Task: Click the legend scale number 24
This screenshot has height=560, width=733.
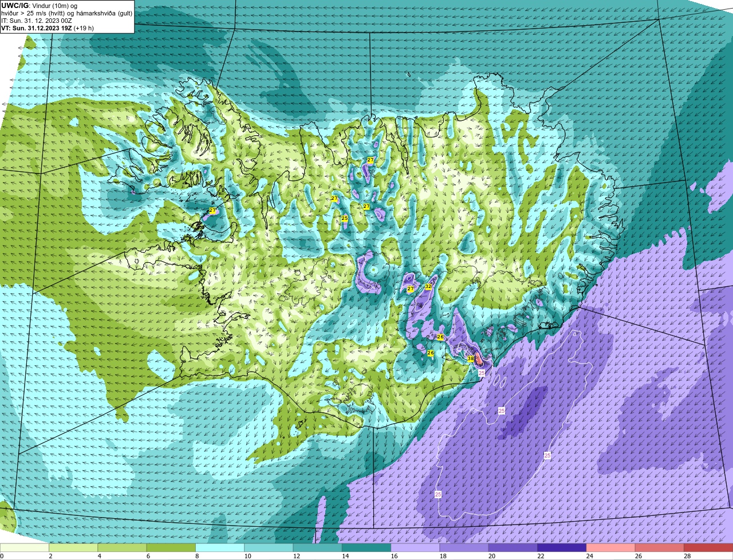Action: 589,556
